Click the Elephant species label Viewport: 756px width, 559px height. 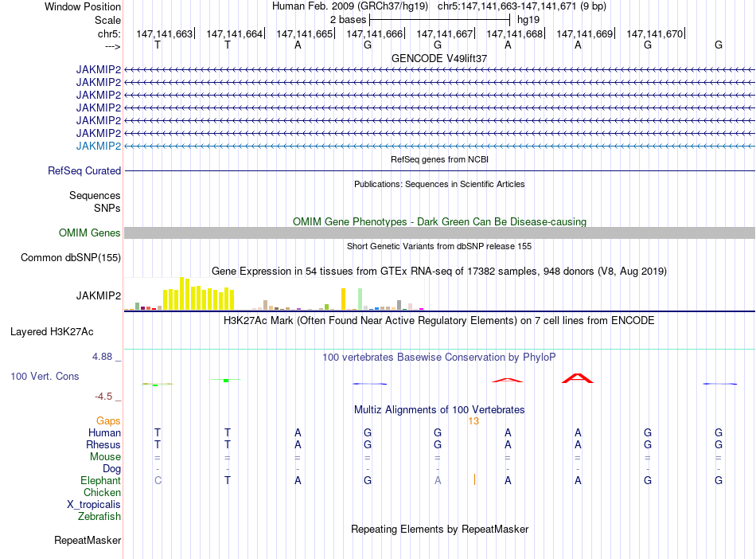(x=100, y=481)
